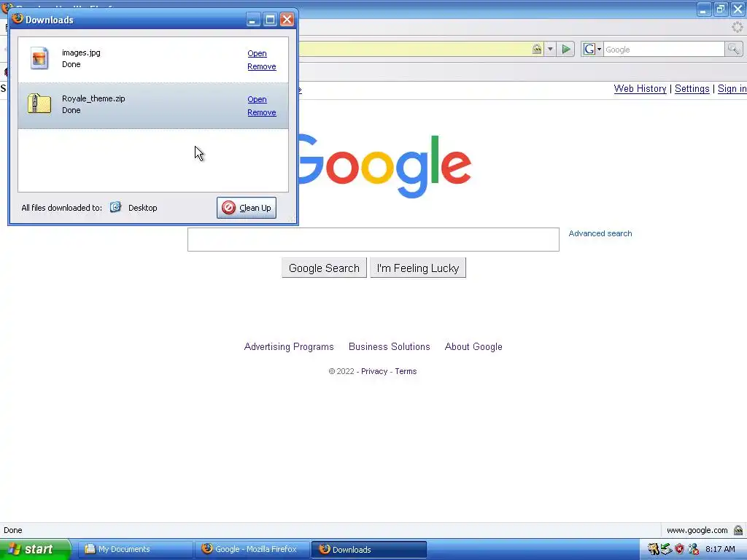The height and width of the screenshot is (560, 747).
Task: Click the first system tray icon
Action: (x=653, y=549)
